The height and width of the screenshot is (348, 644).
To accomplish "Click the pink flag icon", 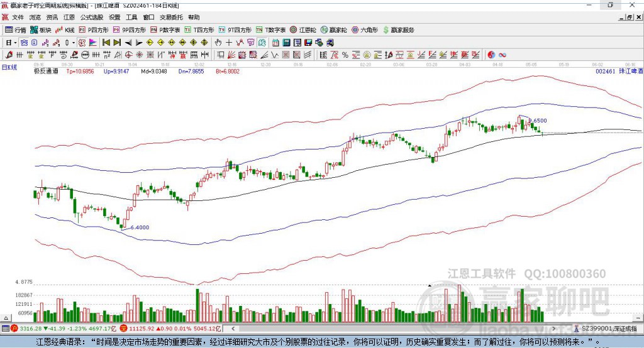I will (x=93, y=43).
